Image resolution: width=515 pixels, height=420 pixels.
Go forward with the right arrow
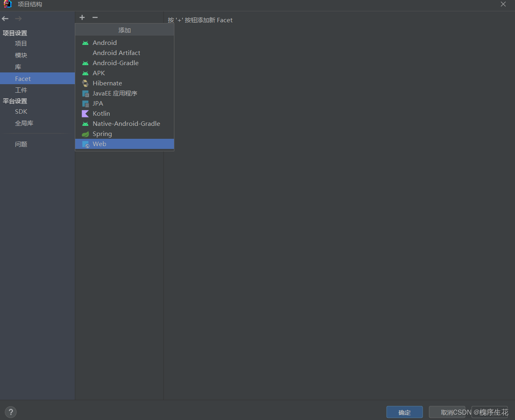(18, 19)
